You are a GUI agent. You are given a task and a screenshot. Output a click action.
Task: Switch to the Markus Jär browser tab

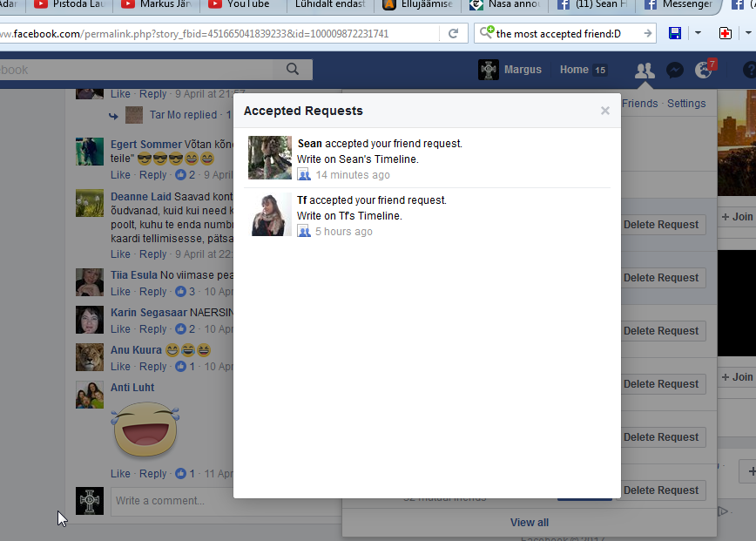[156, 5]
